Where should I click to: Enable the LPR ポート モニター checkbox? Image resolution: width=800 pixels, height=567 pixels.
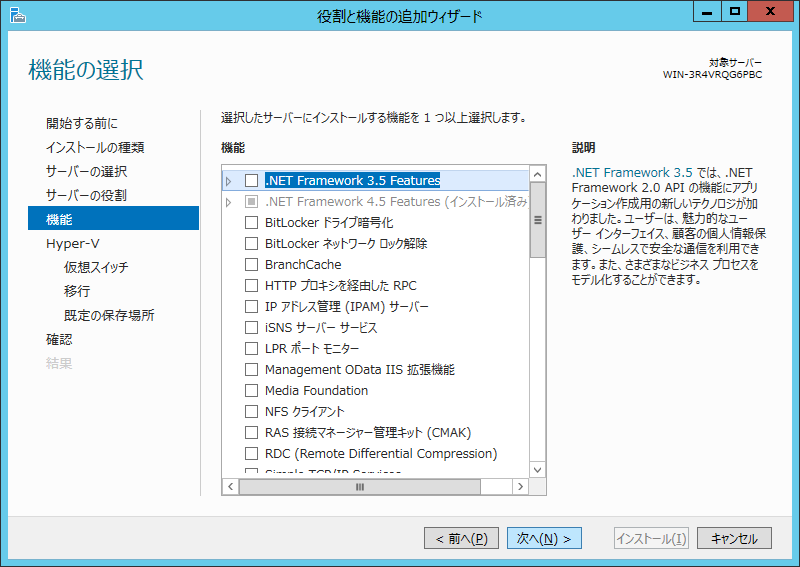(251, 349)
